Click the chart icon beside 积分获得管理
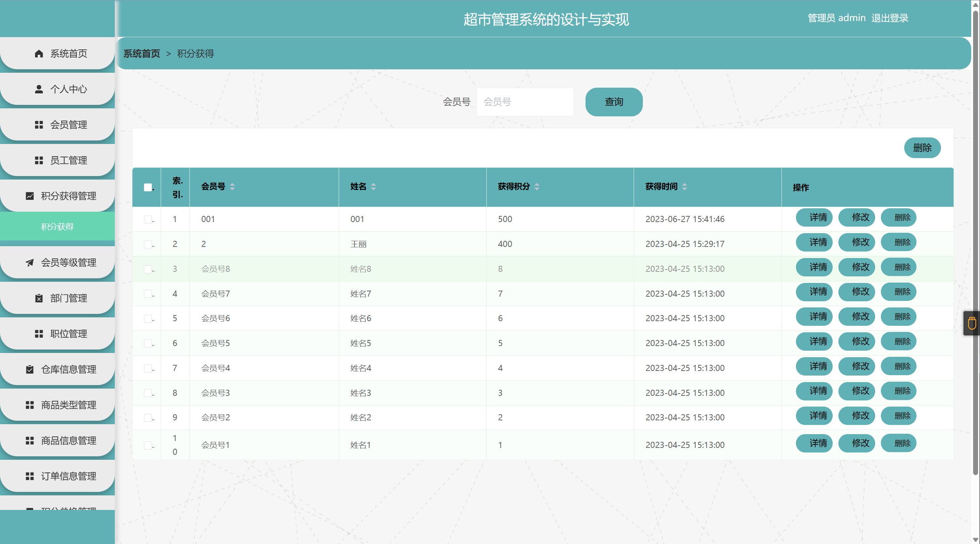The height and width of the screenshot is (544, 980). click(29, 196)
